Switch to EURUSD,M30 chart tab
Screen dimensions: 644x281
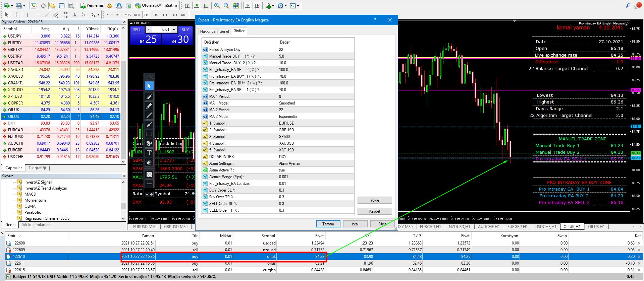[x=145, y=227]
